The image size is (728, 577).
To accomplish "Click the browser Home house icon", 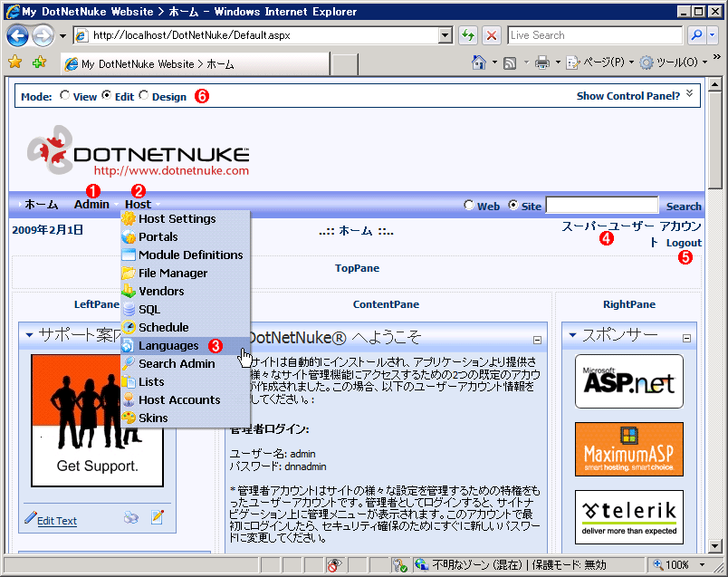I will (x=479, y=63).
